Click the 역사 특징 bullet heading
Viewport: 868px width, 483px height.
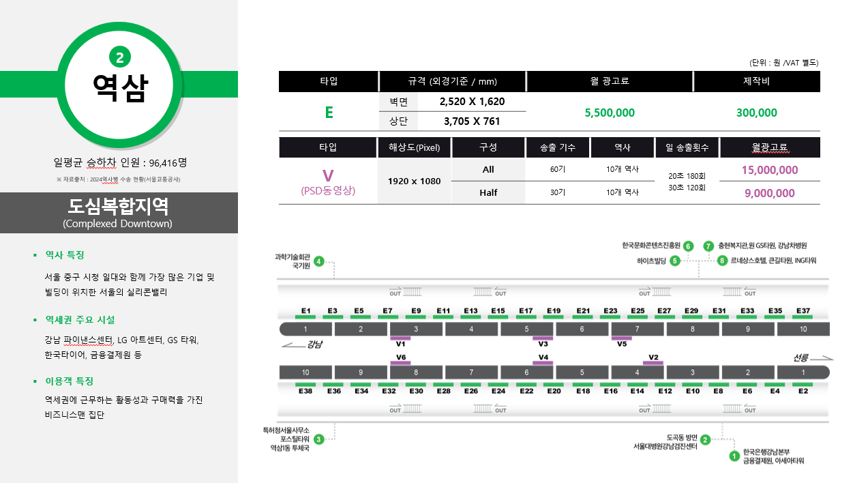(64, 254)
